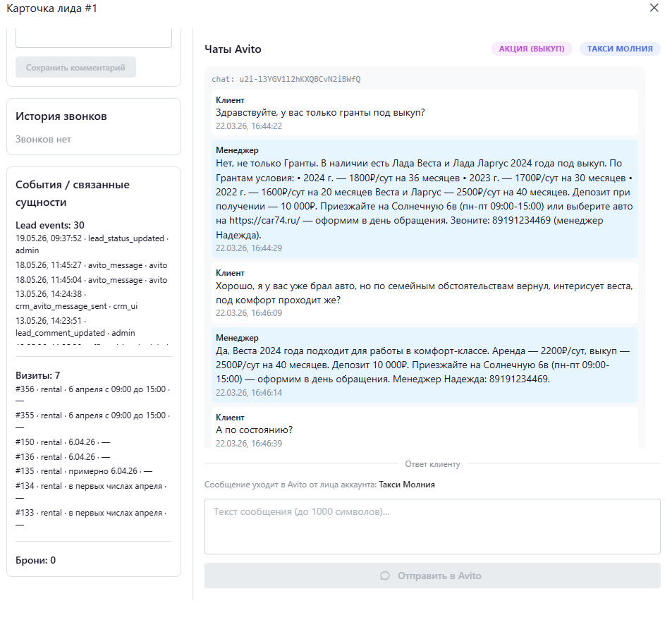The height and width of the screenshot is (620, 672).
Task: Select event 18.05.26, 11:45:27 avito_message
Action: coord(91,265)
